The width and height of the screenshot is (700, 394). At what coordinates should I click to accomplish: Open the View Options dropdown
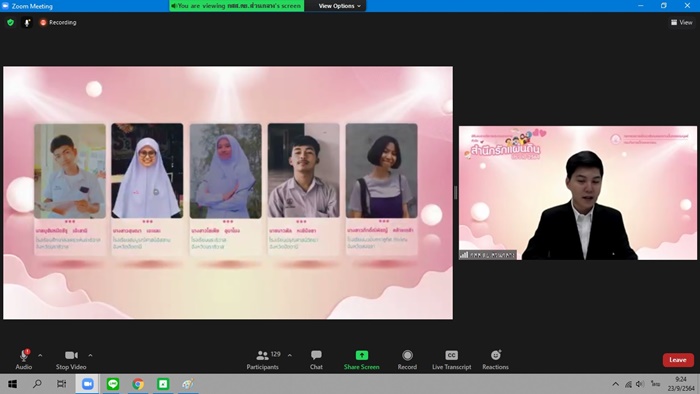pos(339,6)
